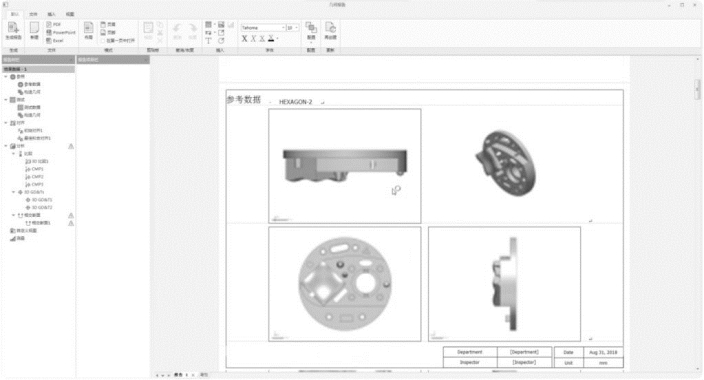704x380 pixels.
Task: Click the Aug 31, 2018 date cell
Action: [x=603, y=353]
